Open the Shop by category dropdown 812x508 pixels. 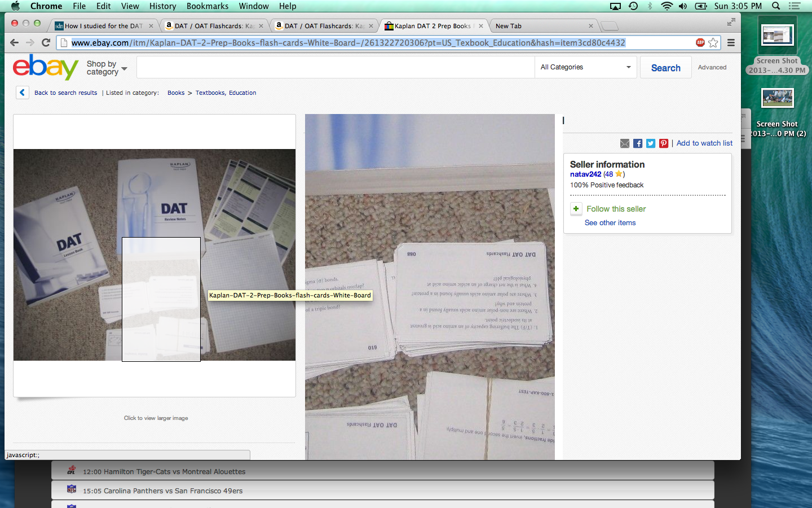pyautogui.click(x=107, y=68)
